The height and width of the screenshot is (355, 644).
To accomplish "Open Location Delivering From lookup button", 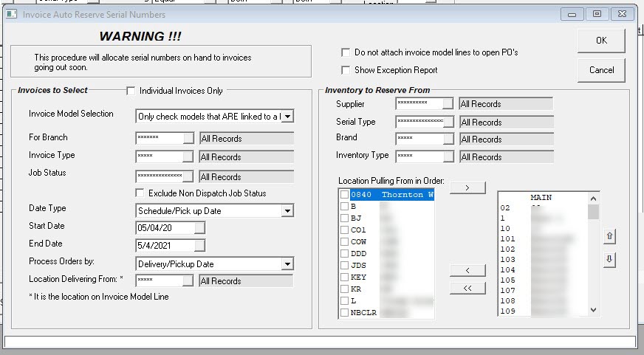I will (x=188, y=280).
